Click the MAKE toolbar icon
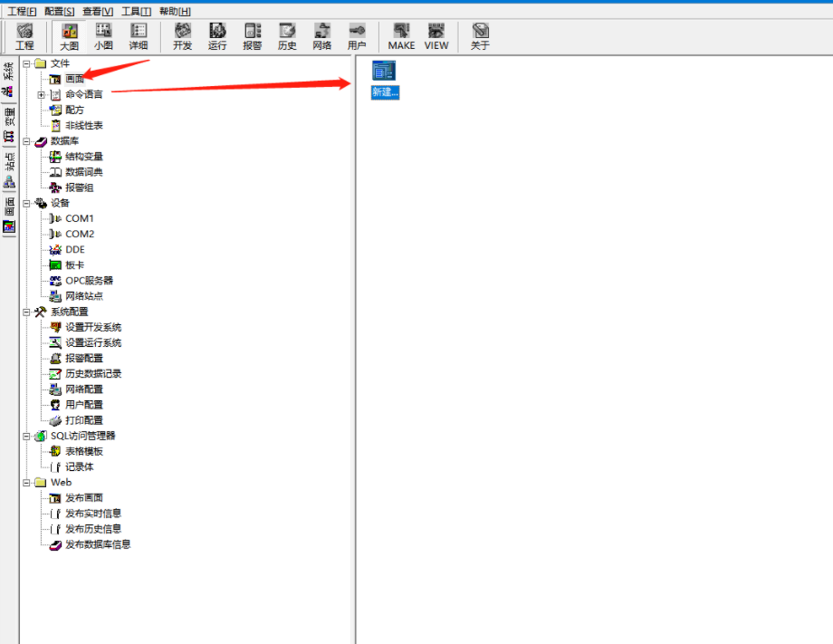 pos(401,36)
